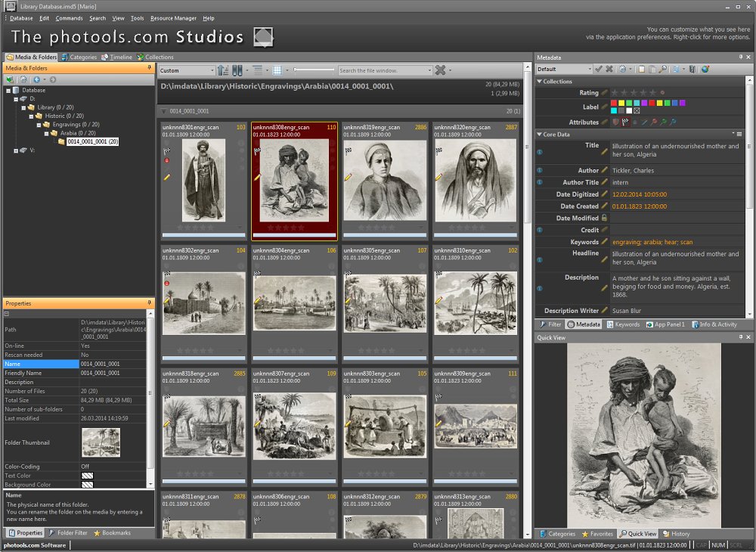The height and width of the screenshot is (552, 756).
Task: Toggle the checkered flag attribute
Action: [625, 122]
